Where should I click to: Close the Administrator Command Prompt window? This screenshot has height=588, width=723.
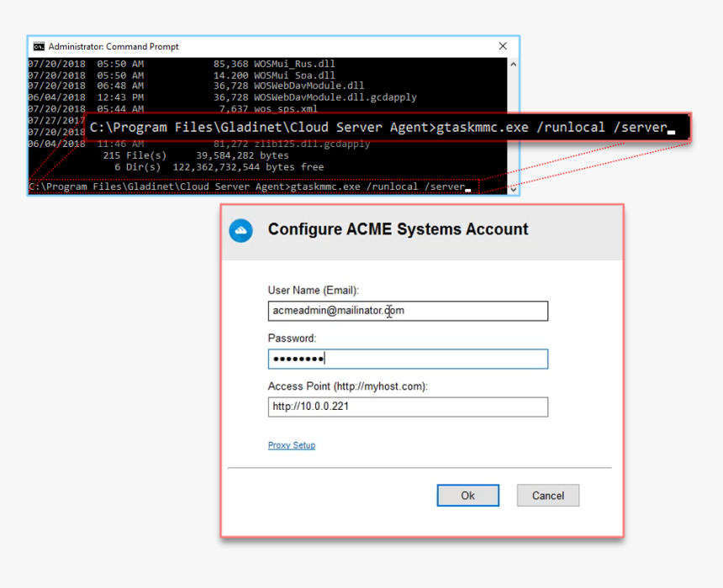coord(503,46)
